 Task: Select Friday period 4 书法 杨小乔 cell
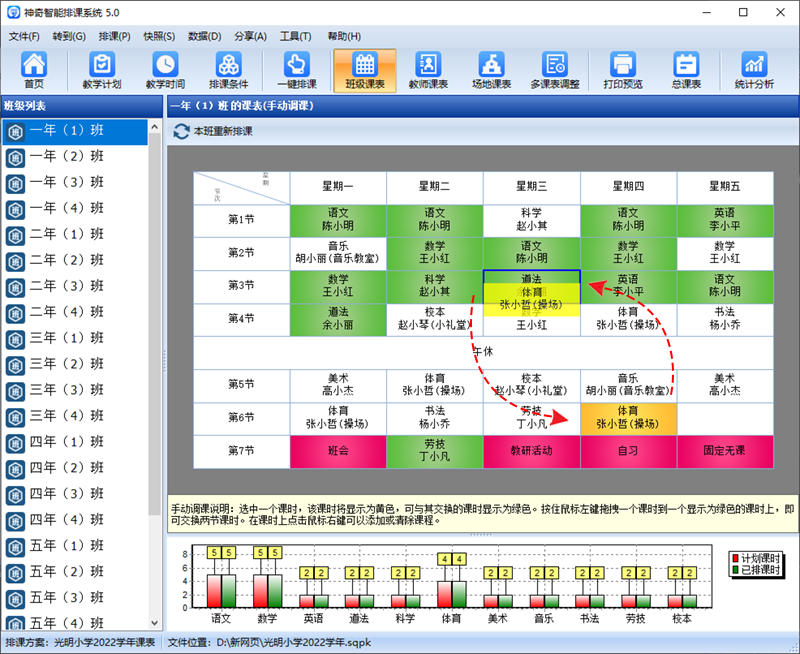[724, 319]
